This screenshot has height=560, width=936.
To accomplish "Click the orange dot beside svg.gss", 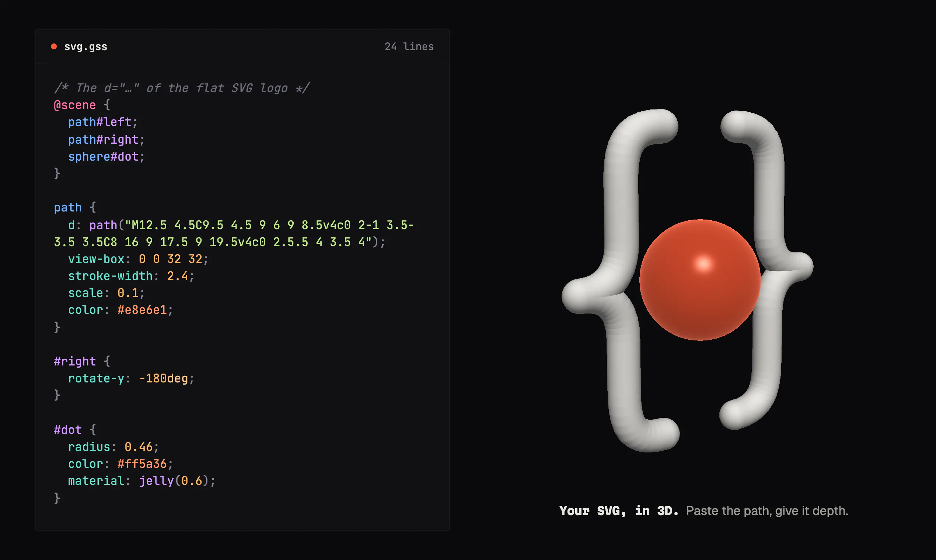I will 54,46.
